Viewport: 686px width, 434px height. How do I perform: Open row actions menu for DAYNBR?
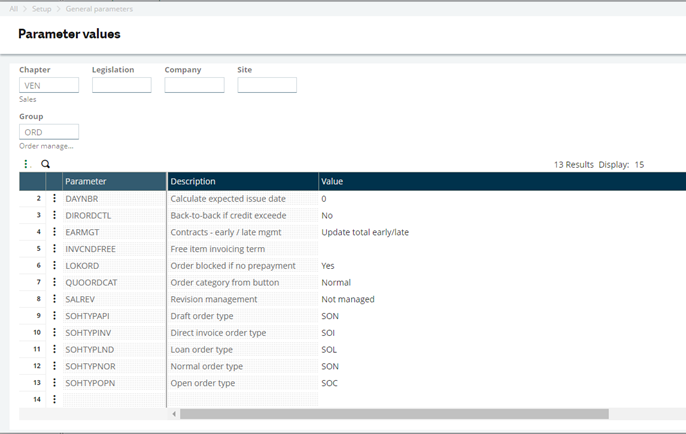(54, 199)
